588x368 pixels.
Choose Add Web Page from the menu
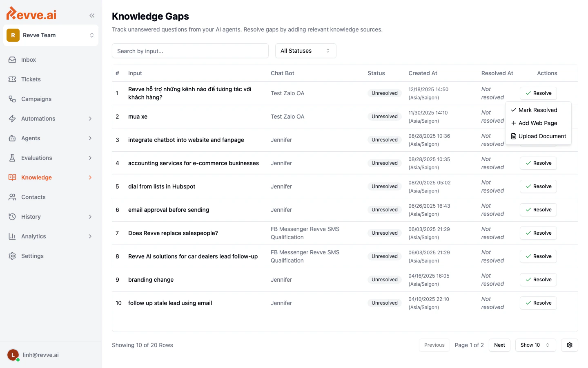[x=538, y=123]
